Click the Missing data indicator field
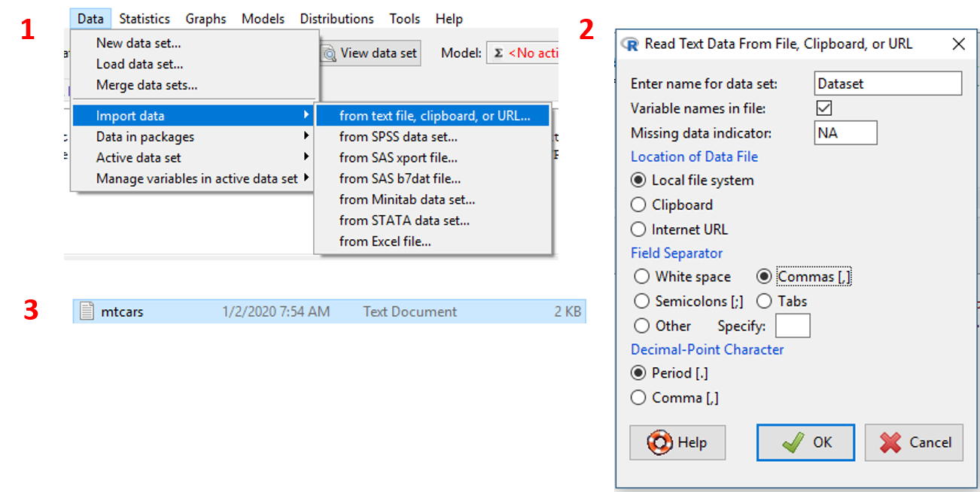This screenshot has height=492, width=980. tap(845, 133)
